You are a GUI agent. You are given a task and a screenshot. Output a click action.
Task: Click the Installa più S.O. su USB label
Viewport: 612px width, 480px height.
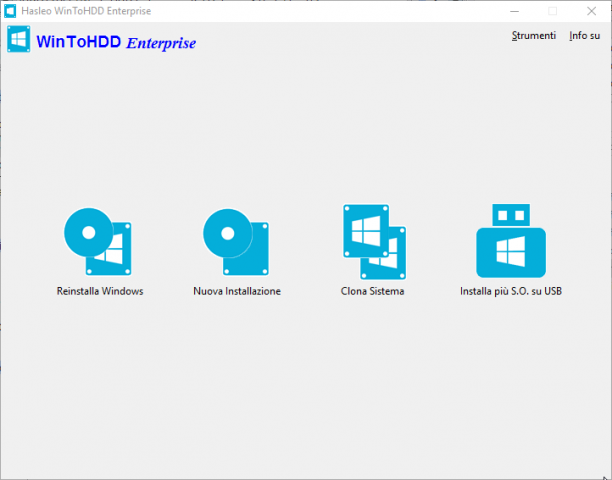511,291
